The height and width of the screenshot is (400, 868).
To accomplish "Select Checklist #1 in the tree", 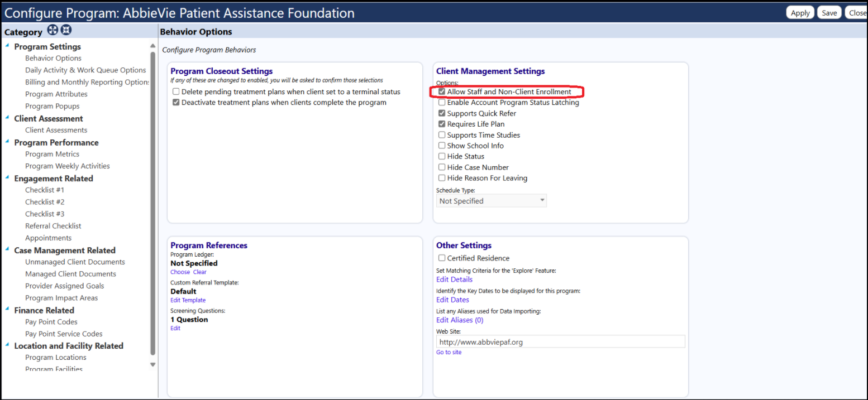I will 45,190.
